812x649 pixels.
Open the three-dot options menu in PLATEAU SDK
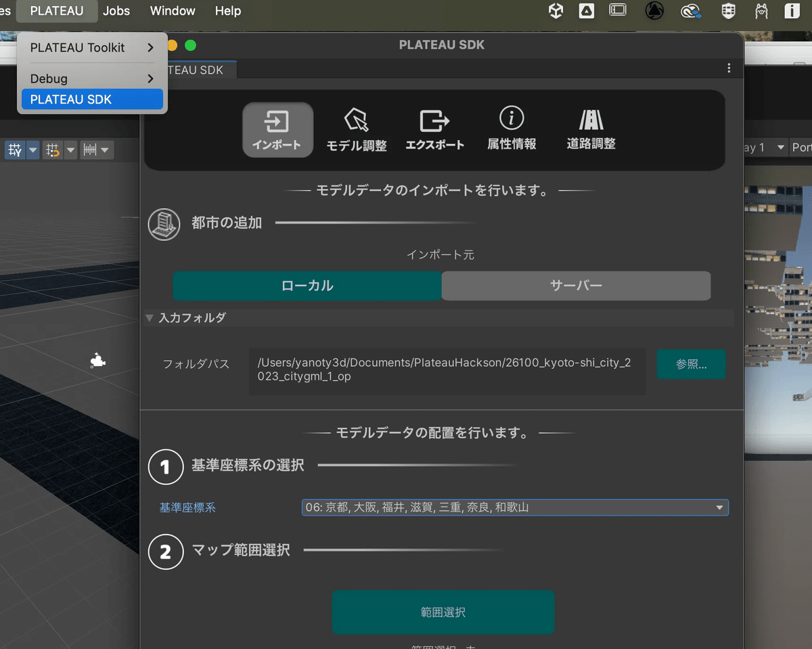(729, 68)
